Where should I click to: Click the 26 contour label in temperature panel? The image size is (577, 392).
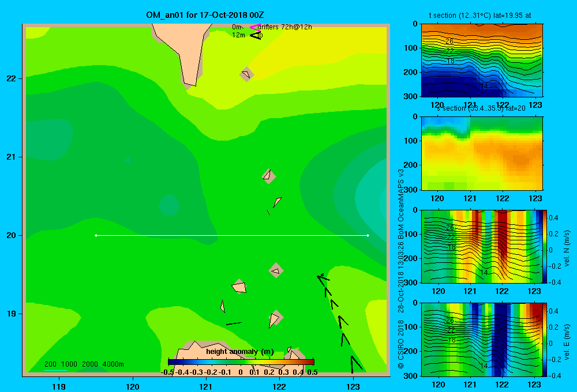click(x=449, y=41)
